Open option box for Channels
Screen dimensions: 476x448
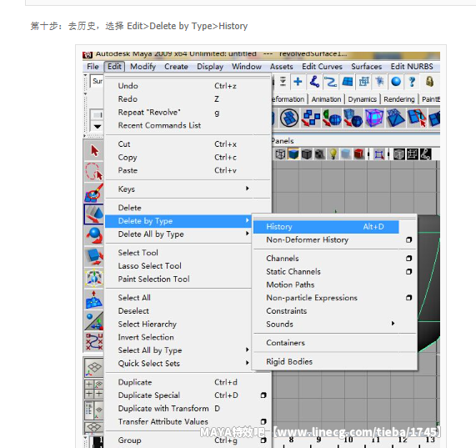pyautogui.click(x=409, y=259)
